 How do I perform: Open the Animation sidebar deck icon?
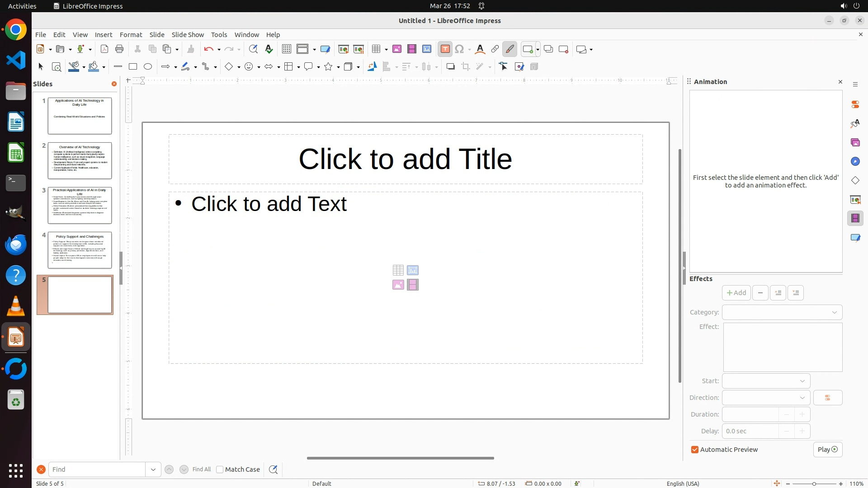pyautogui.click(x=855, y=219)
